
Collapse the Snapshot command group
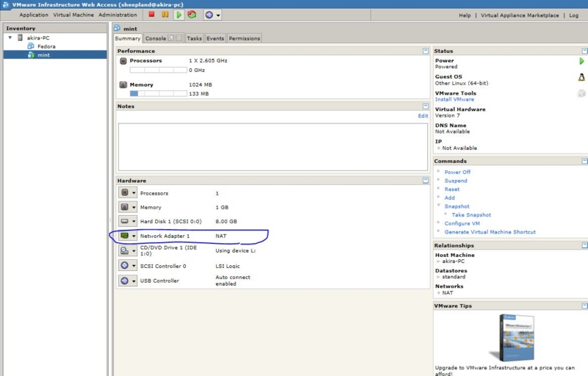[438, 205]
